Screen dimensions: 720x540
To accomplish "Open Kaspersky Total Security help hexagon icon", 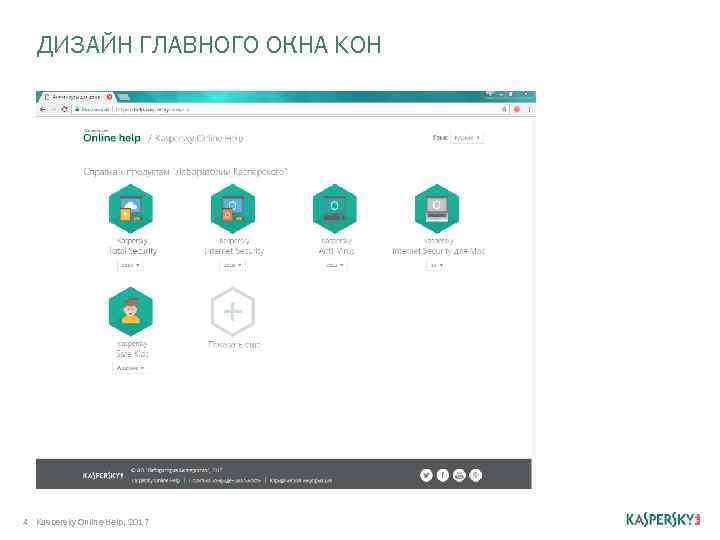I will click(x=131, y=209).
